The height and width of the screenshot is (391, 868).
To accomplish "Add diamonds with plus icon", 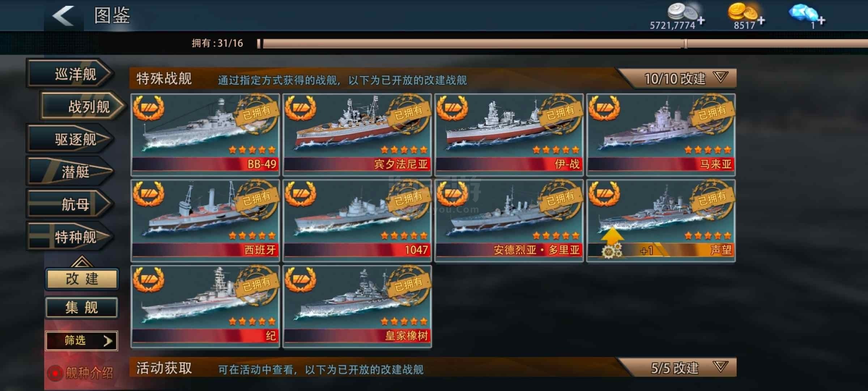I will (x=821, y=21).
